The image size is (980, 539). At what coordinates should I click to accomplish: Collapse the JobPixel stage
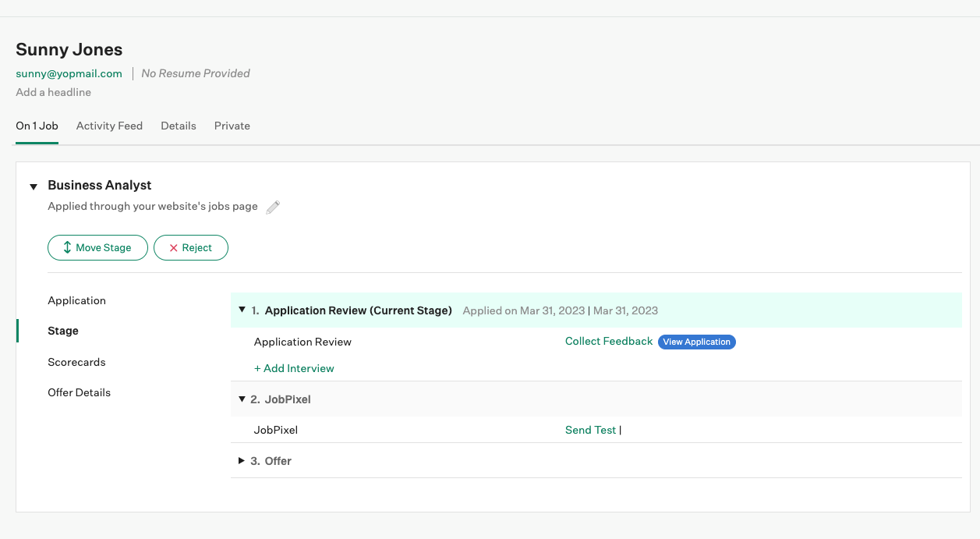[x=242, y=399]
